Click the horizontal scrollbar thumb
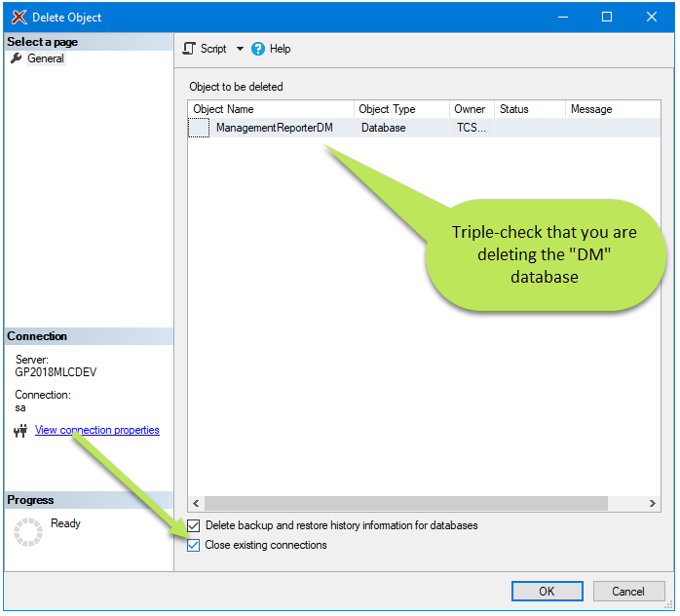The width and height of the screenshot is (680, 616). click(406, 503)
